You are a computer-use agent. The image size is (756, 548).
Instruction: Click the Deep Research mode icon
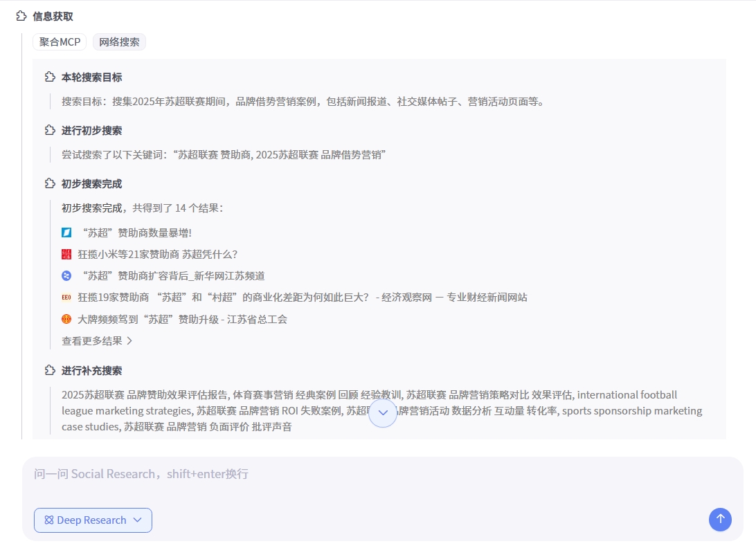coord(48,520)
